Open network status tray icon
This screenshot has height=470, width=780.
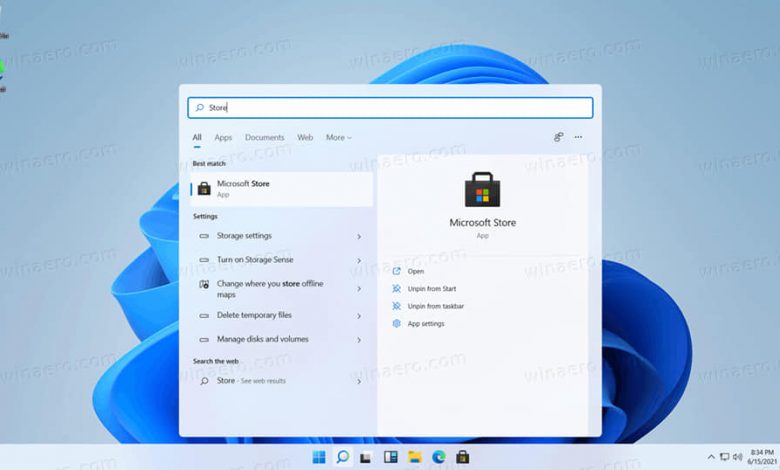(x=725, y=457)
